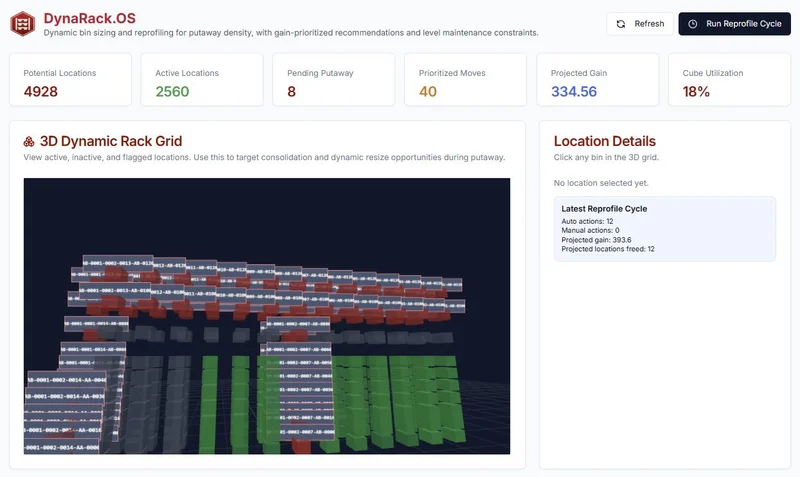The width and height of the screenshot is (800, 477).
Task: Select the Projected Gain value 334.56
Action: (573, 92)
